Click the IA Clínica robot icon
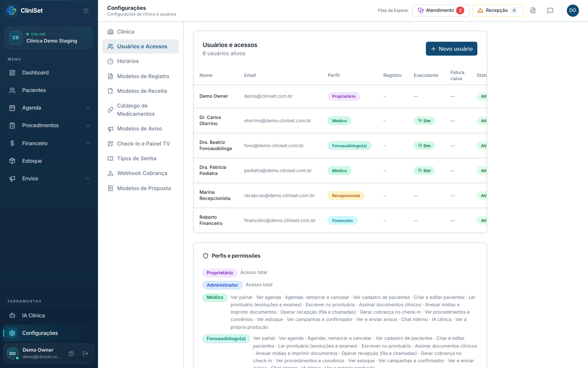This screenshot has width=588, height=368. (x=12, y=315)
